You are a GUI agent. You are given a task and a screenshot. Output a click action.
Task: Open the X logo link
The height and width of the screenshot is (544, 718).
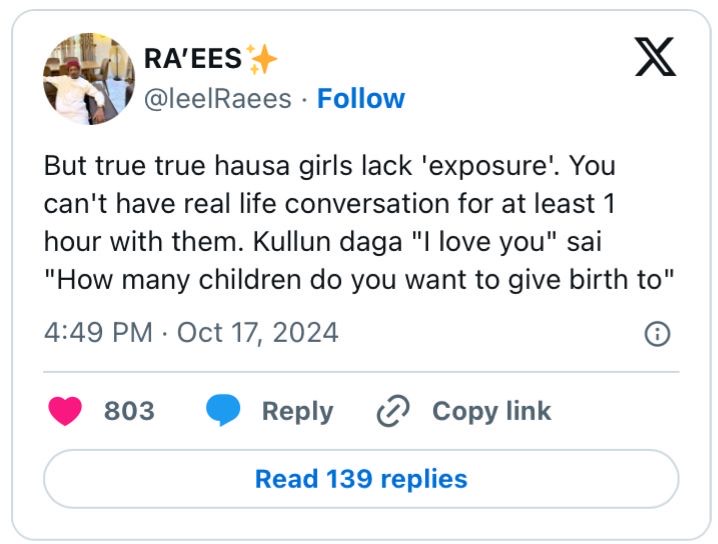(655, 57)
